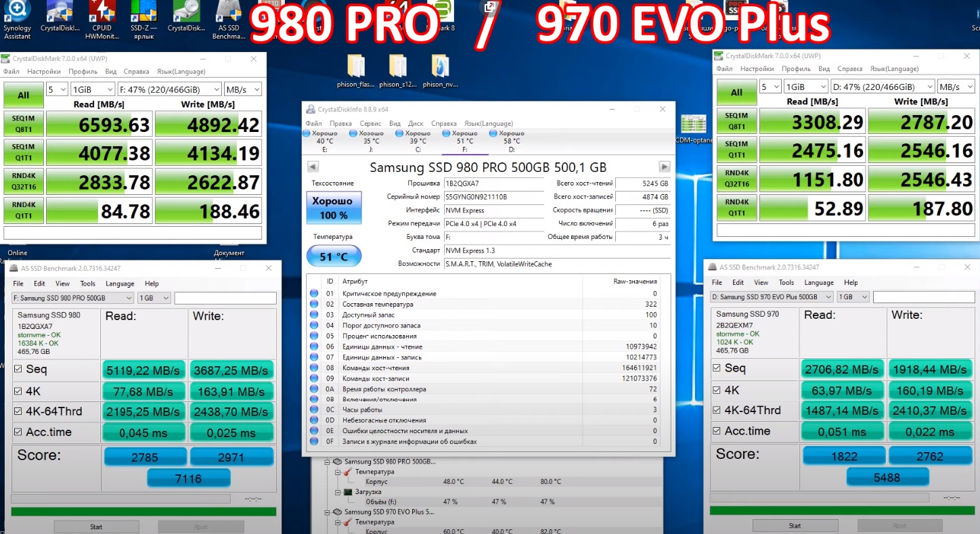Click the 5488 total score in right AS SSD
Screen dimensions: 980x534
887,477
